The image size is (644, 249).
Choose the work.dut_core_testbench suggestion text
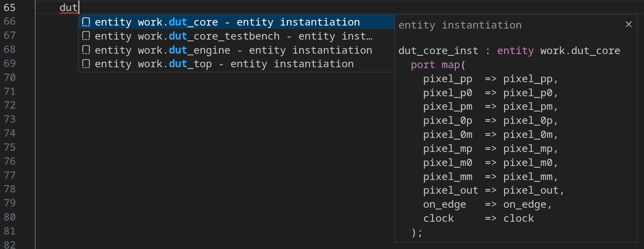pyautogui.click(x=233, y=36)
